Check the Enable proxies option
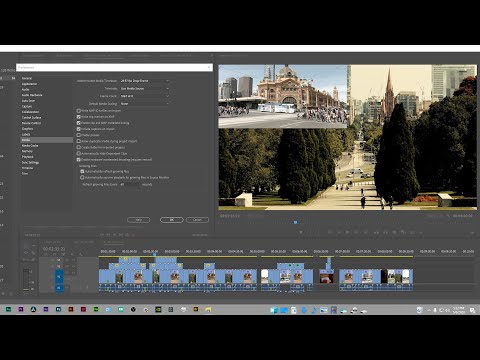The height and width of the screenshot is (360, 480). coord(79,135)
